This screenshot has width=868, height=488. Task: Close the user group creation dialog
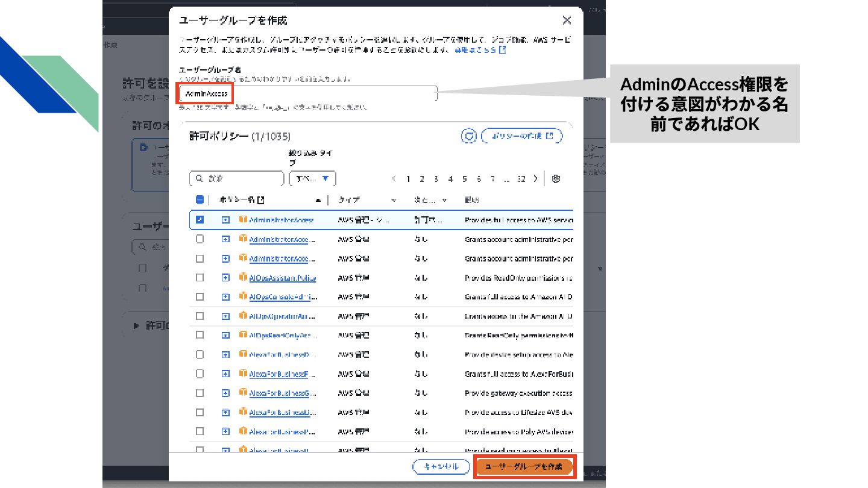pyautogui.click(x=567, y=20)
